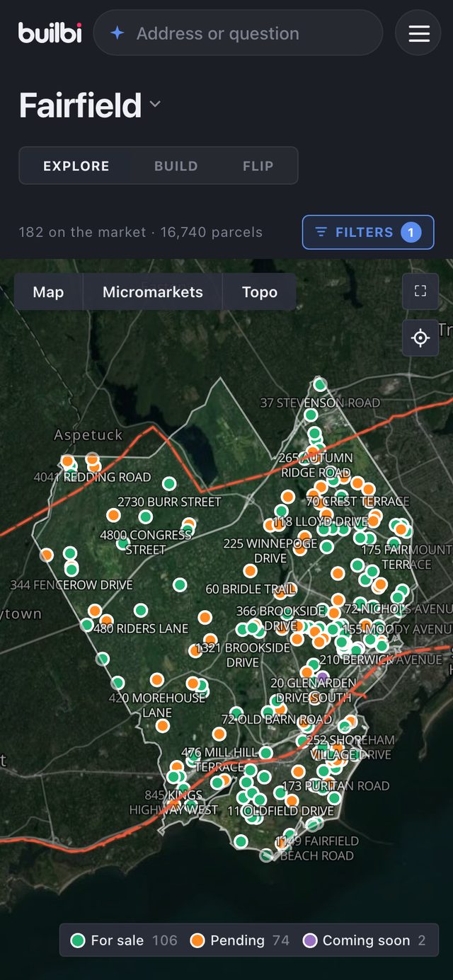
Task: Expand the Fairfield town dropdown
Action: click(x=155, y=105)
